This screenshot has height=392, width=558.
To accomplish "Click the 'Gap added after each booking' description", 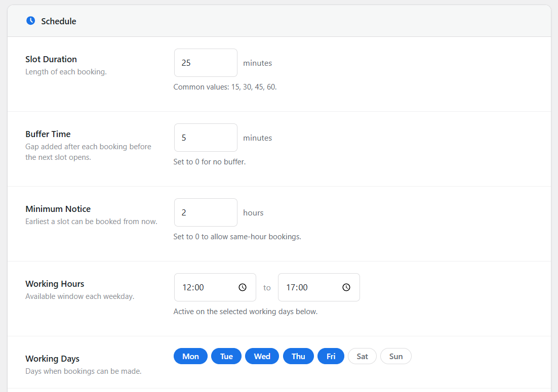I will pyautogui.click(x=88, y=152).
